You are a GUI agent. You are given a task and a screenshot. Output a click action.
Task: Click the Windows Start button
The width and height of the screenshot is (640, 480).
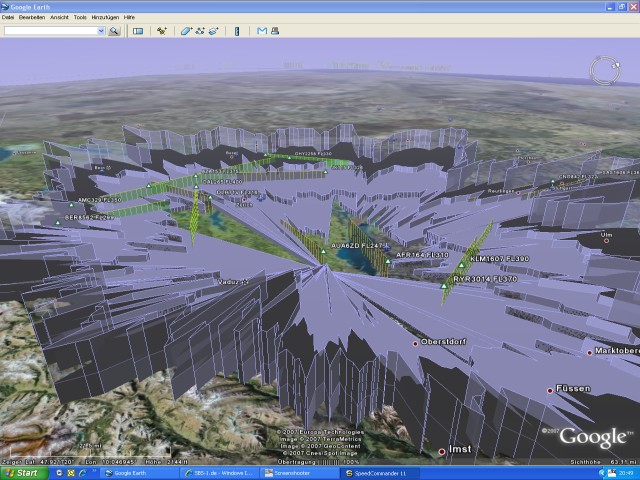(x=24, y=473)
